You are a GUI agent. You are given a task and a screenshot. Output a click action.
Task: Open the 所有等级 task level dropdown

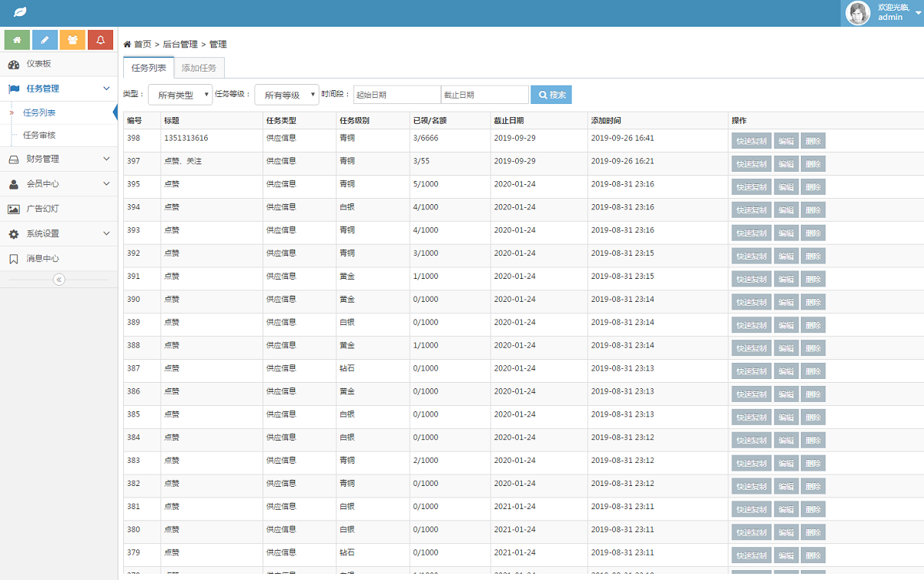click(x=286, y=95)
